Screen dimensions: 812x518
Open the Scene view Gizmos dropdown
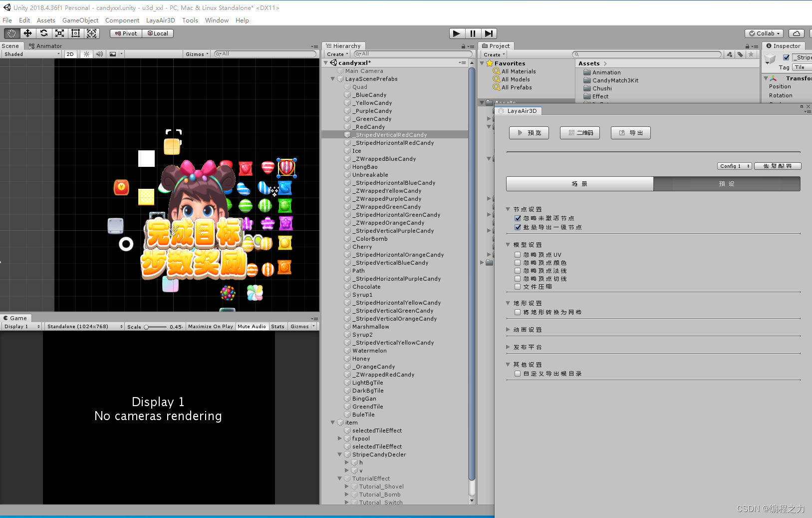197,54
